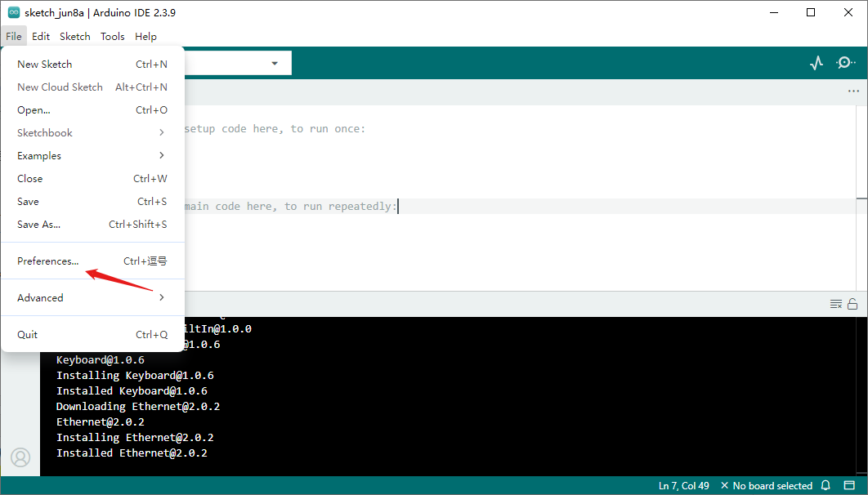Open the Help menu
The width and height of the screenshot is (868, 495).
145,37
